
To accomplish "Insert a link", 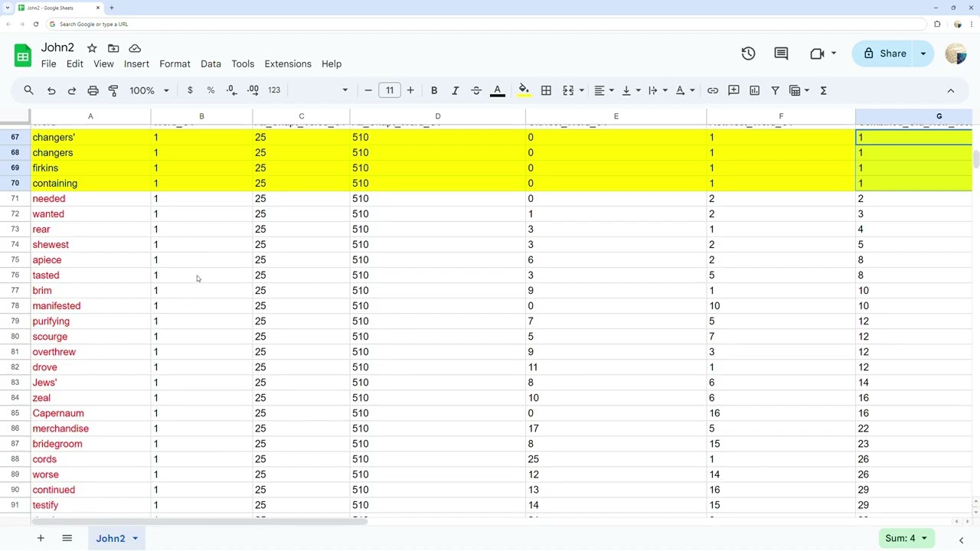I will coord(713,90).
